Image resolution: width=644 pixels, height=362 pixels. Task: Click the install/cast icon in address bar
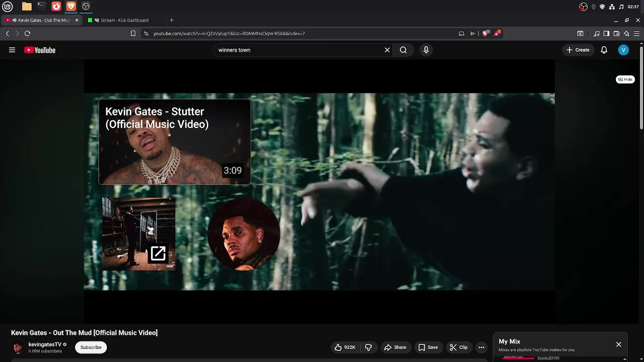461,33
